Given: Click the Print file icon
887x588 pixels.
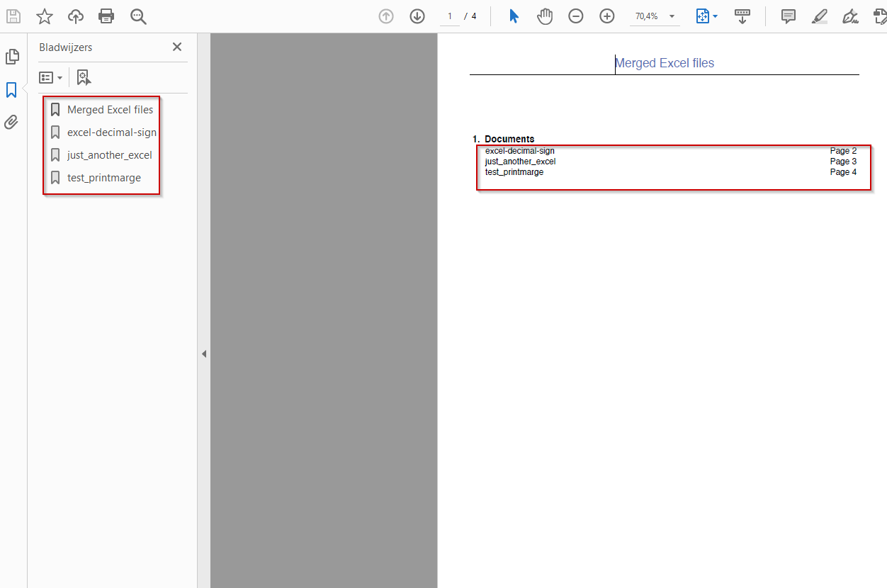Looking at the screenshot, I should [106, 16].
